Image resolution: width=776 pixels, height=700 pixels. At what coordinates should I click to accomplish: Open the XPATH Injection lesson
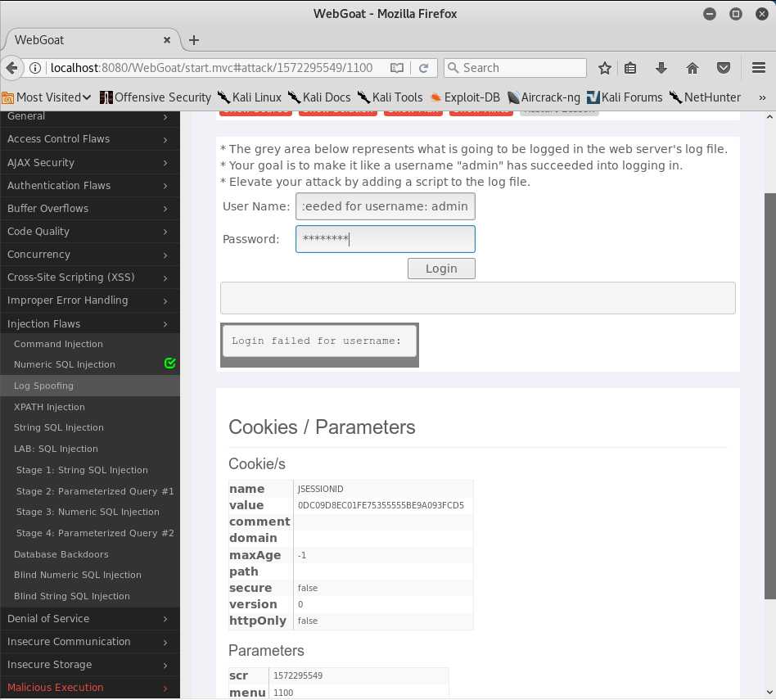(x=49, y=407)
